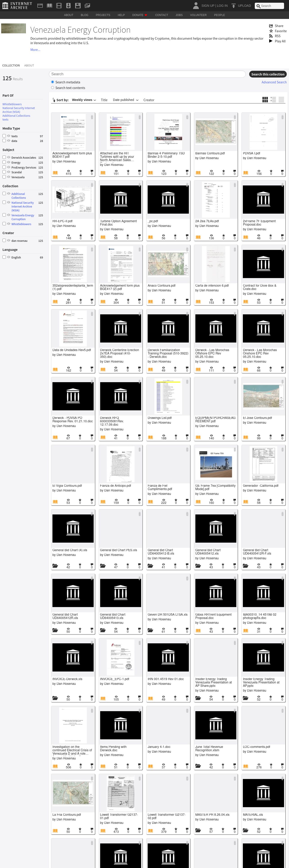
Task: Click texts book icon on Barinas Contours.pdf card
Action: coord(198,173)
